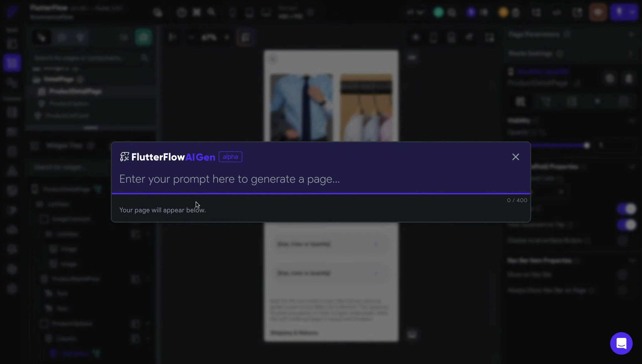Focus the page generation prompt field
This screenshot has width=642, height=364.
[321, 179]
